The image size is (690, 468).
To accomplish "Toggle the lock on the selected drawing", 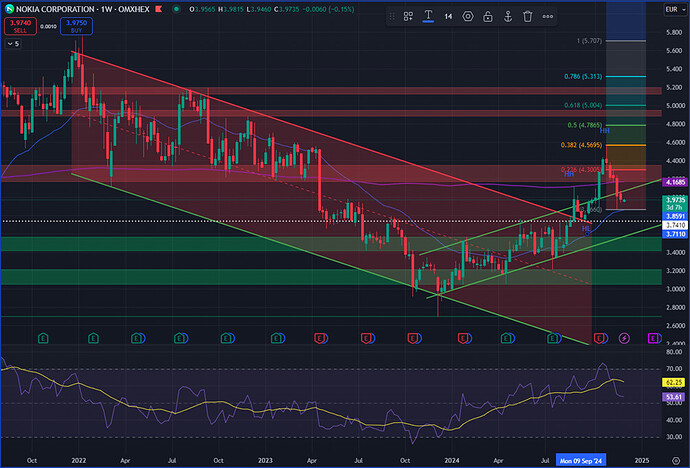I will (488, 17).
